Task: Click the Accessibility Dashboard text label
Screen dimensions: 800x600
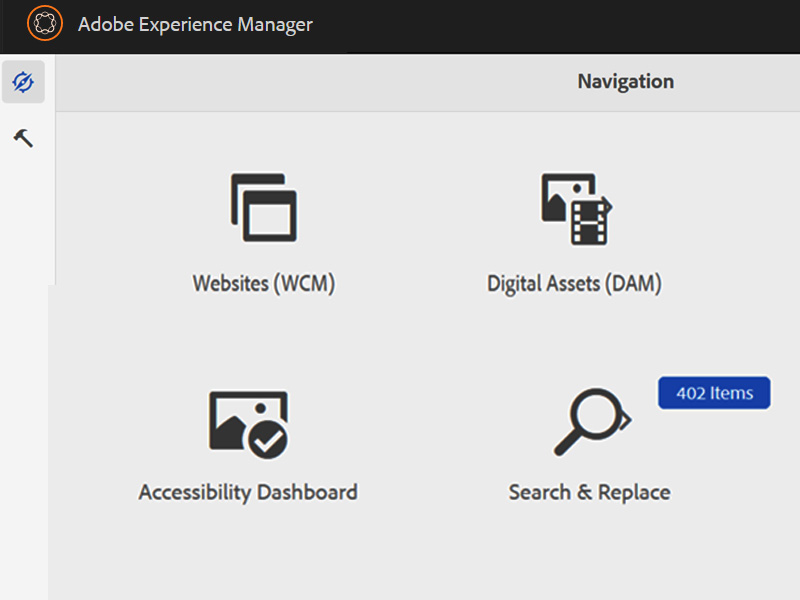Action: pyautogui.click(x=248, y=492)
